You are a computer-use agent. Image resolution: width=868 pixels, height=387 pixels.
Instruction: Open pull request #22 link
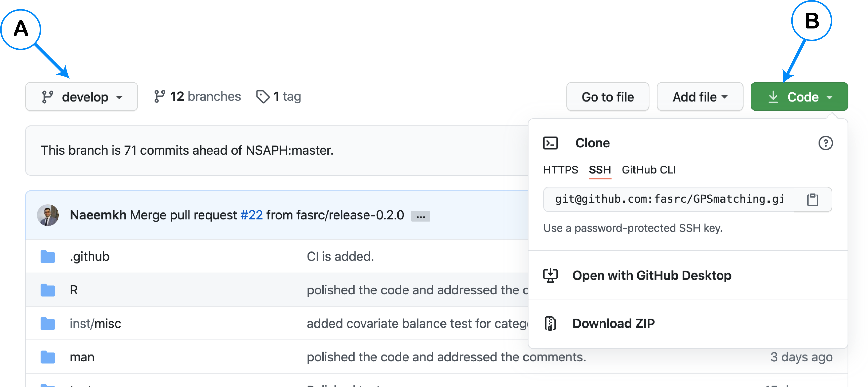click(251, 215)
